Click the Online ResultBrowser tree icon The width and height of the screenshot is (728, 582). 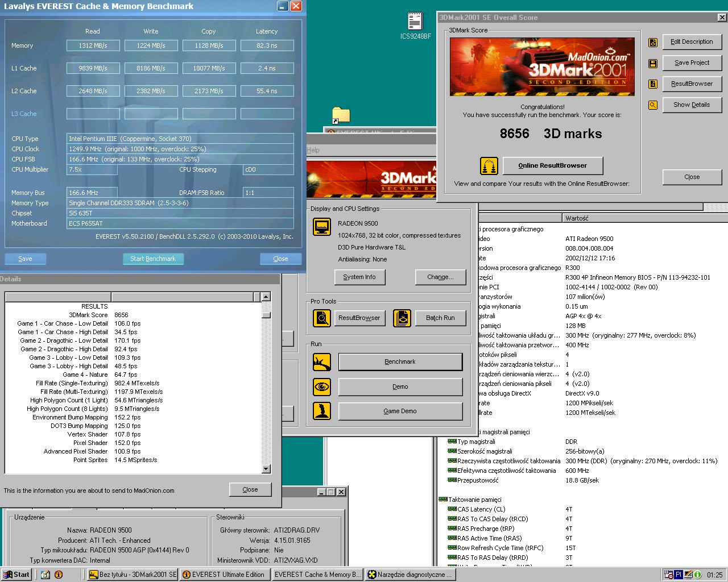(x=489, y=166)
